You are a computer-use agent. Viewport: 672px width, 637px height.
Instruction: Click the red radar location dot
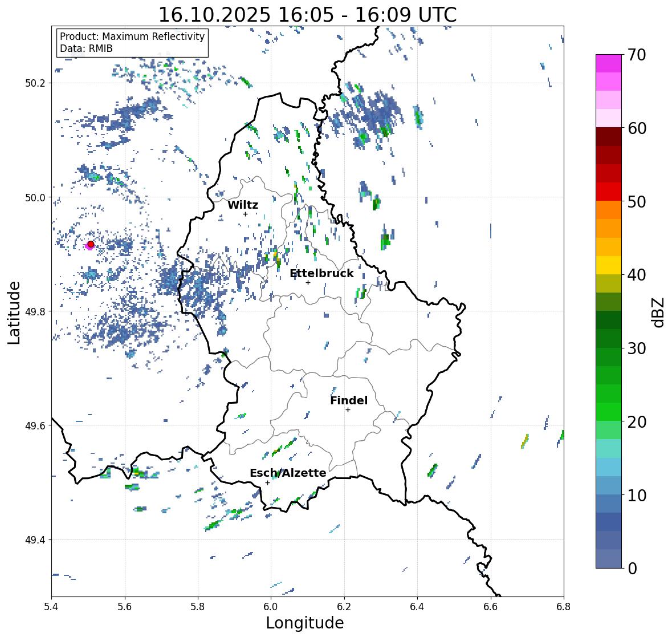point(91,244)
